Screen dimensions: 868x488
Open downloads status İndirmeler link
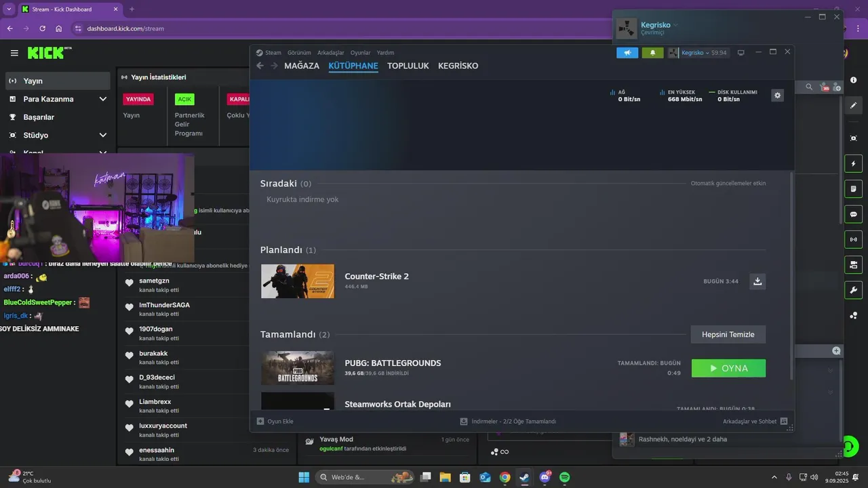click(508, 421)
